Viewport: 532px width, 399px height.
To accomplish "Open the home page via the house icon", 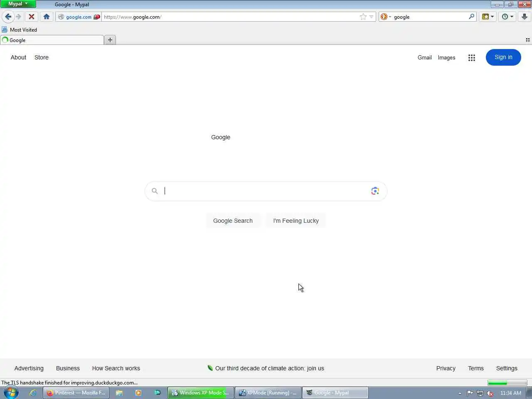I will point(47,17).
